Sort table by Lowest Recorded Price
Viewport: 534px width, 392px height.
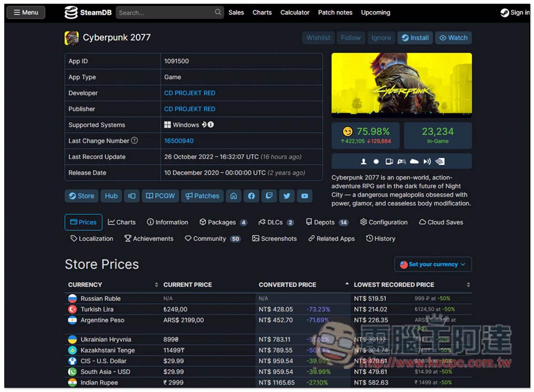[x=394, y=285]
